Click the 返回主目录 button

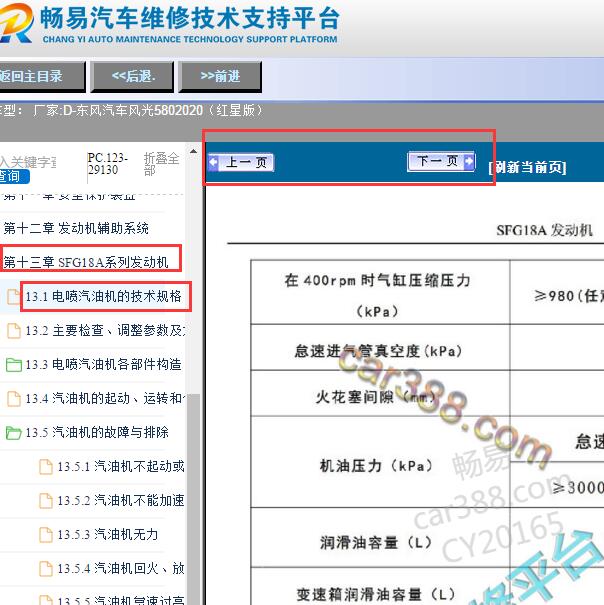[x=42, y=76]
